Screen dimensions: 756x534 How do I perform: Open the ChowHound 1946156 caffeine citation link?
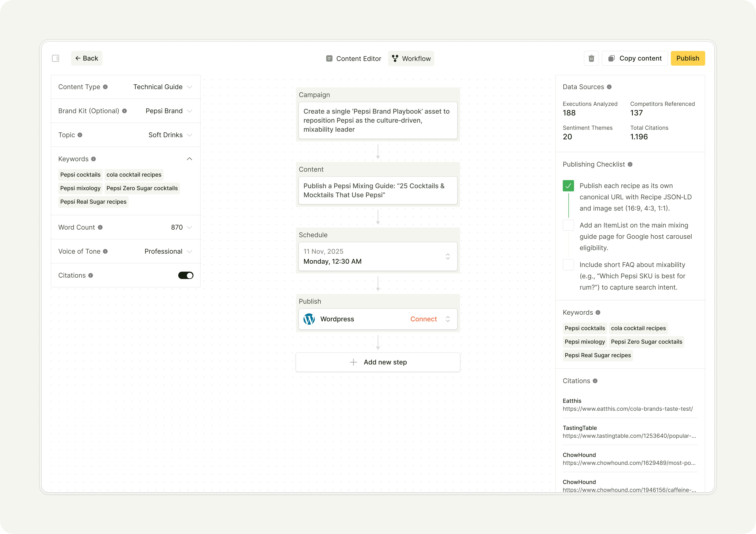pyautogui.click(x=629, y=490)
